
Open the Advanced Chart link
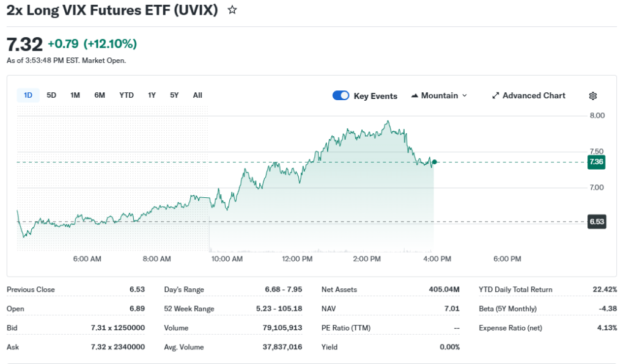click(534, 96)
